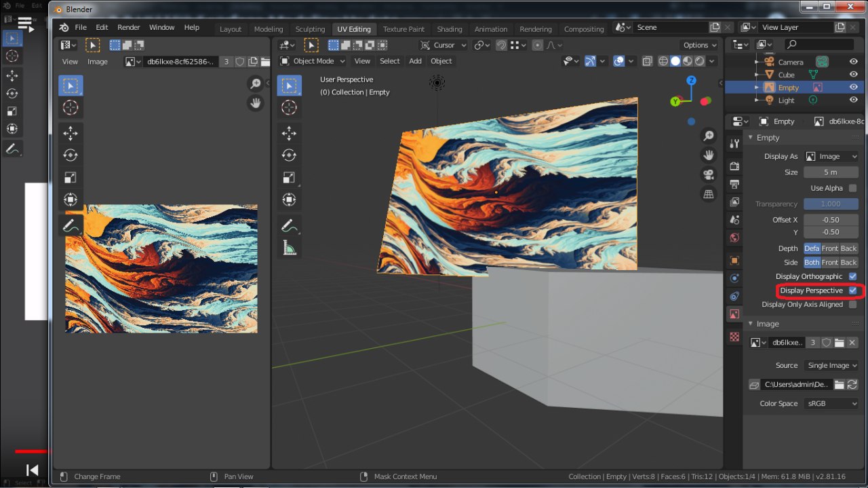The width and height of the screenshot is (868, 488).
Task: Click the pan hand icon in UV editor
Action: click(x=256, y=103)
